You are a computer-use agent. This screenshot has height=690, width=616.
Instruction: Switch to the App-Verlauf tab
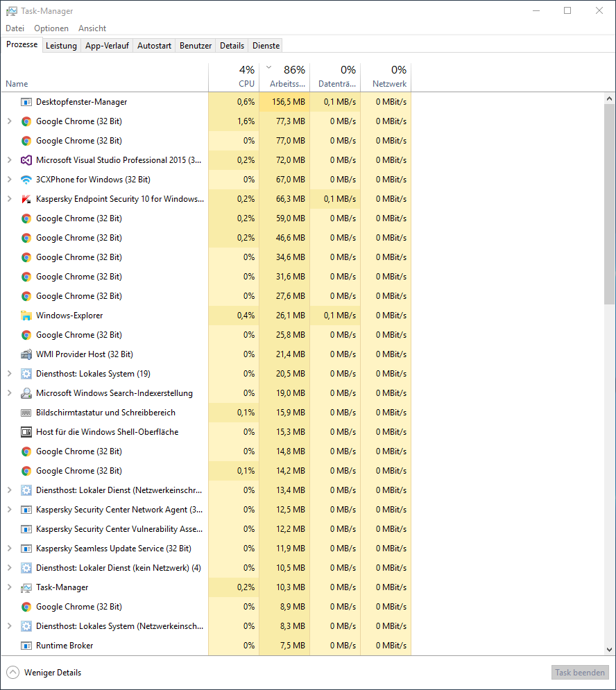[x=107, y=46]
